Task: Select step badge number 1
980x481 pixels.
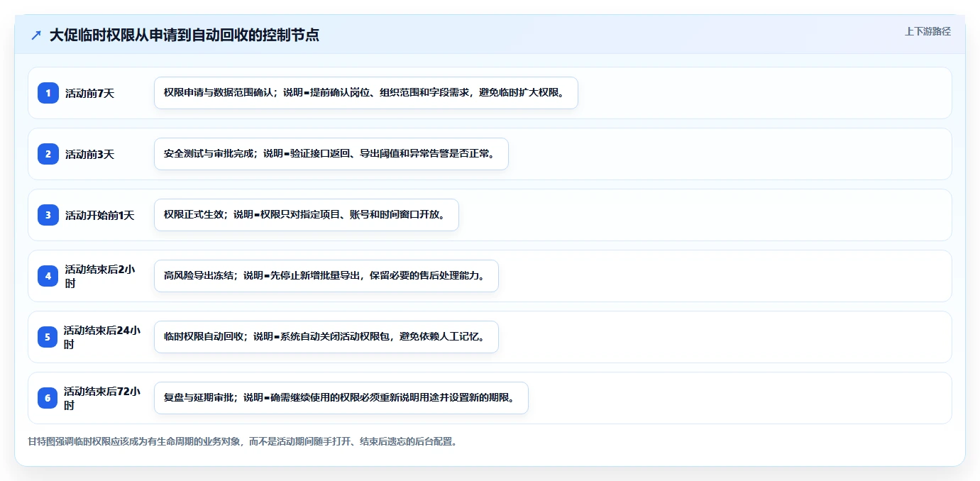Action: point(48,92)
